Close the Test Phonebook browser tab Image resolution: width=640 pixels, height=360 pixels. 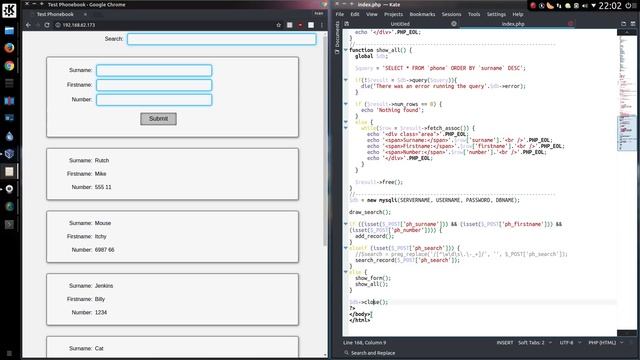(x=85, y=14)
